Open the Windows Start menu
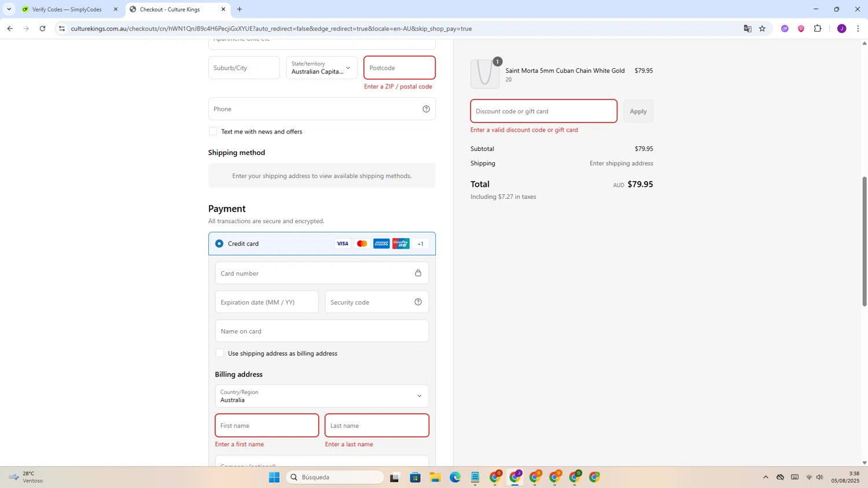This screenshot has height=488, width=868. tap(274, 478)
